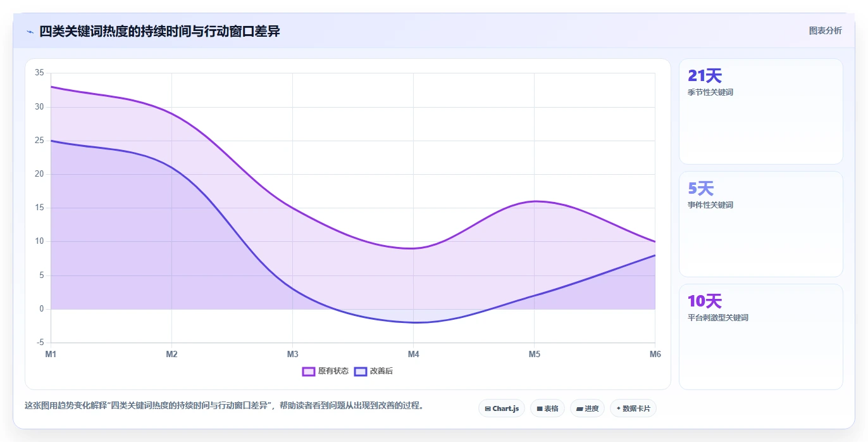Open the 21天 季节性关键词 card
Screen dimensions: 868x442
coord(760,111)
